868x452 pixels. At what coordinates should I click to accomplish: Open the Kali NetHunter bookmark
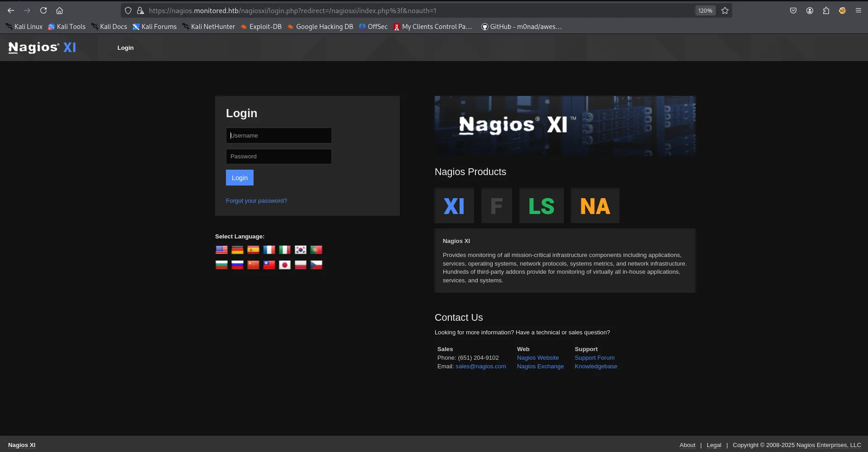pyautogui.click(x=209, y=27)
